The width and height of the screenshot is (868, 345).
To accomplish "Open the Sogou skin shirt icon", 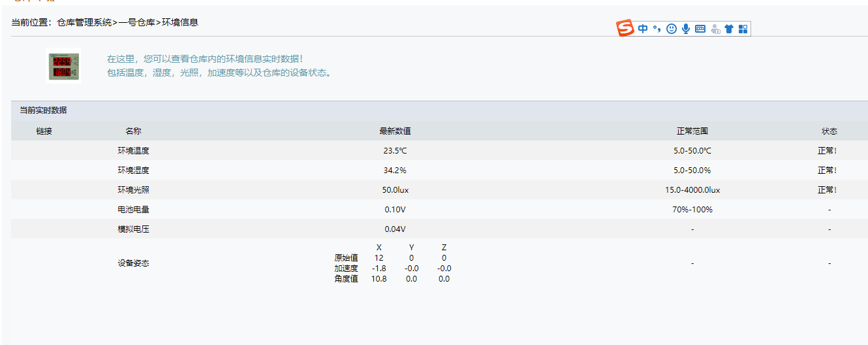I will (x=729, y=29).
